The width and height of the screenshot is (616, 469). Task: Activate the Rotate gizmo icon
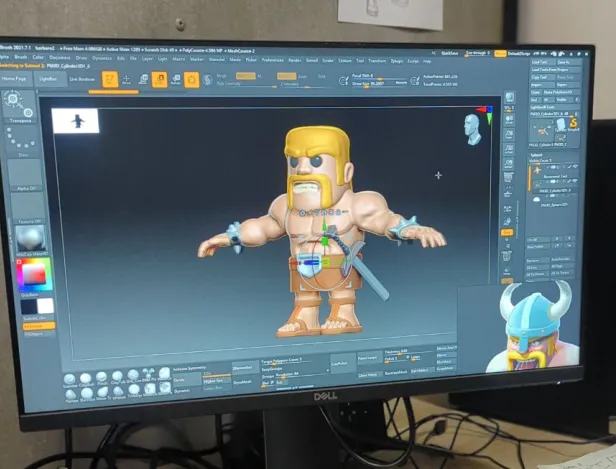pos(176,80)
